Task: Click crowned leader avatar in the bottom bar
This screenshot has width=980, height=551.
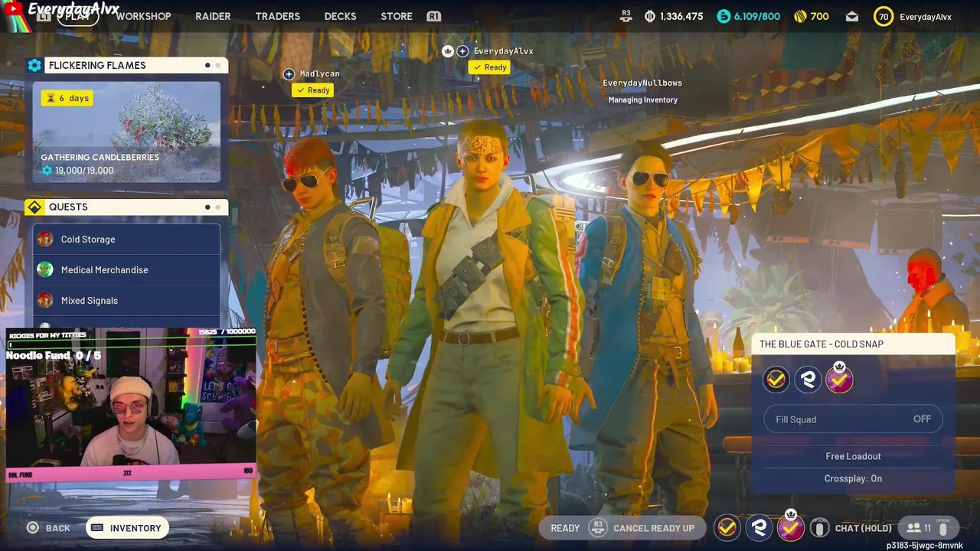Action: point(790,527)
